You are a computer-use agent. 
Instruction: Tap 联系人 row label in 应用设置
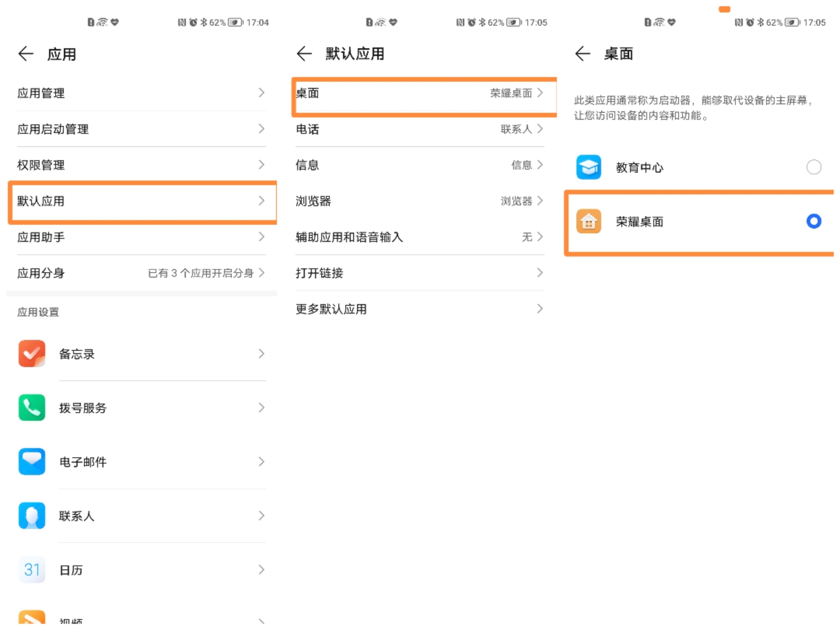[x=77, y=516]
